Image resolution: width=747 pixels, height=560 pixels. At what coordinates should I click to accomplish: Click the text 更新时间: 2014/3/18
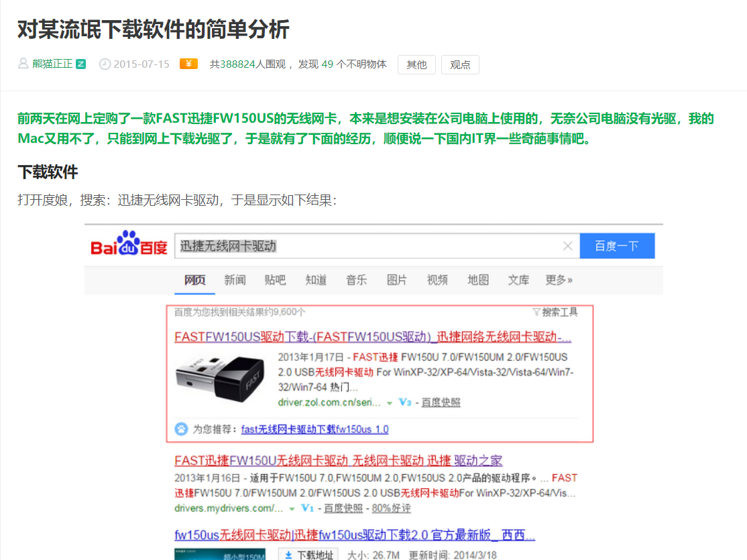453,555
